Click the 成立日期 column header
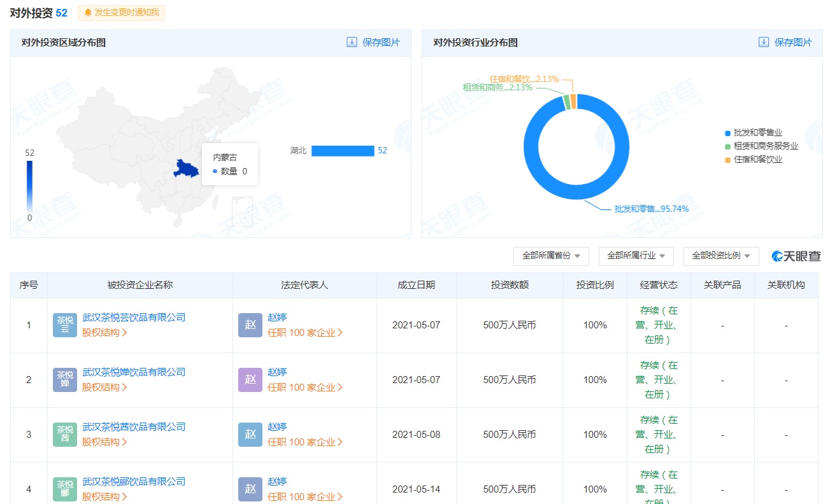This screenshot has width=830, height=504. [417, 285]
